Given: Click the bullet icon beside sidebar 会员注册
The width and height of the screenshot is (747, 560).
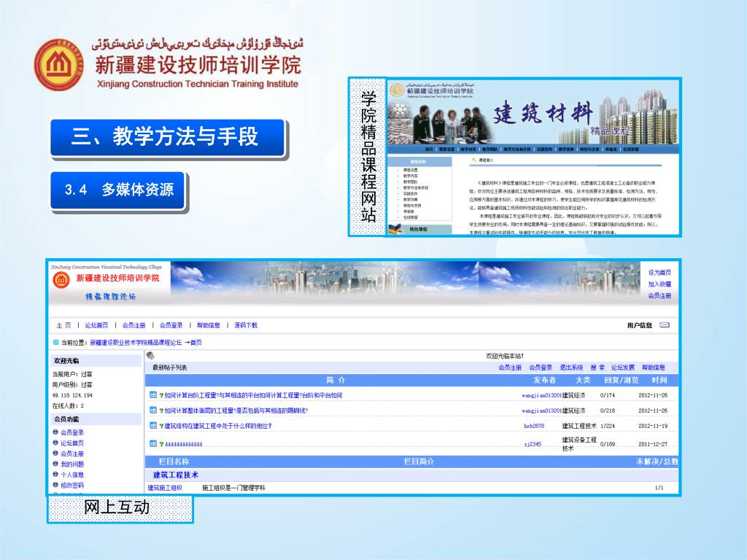Looking at the screenshot, I should tap(55, 453).
